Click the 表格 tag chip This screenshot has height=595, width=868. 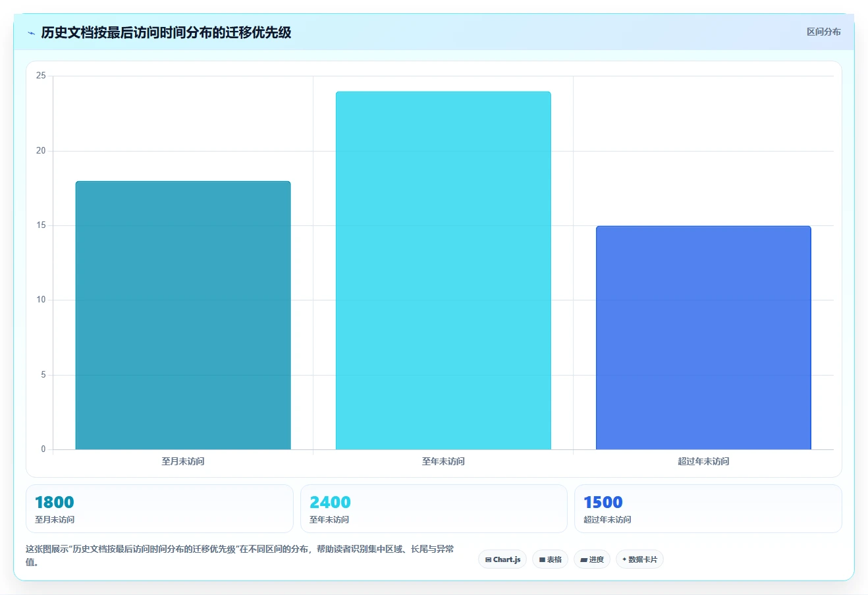coord(550,559)
